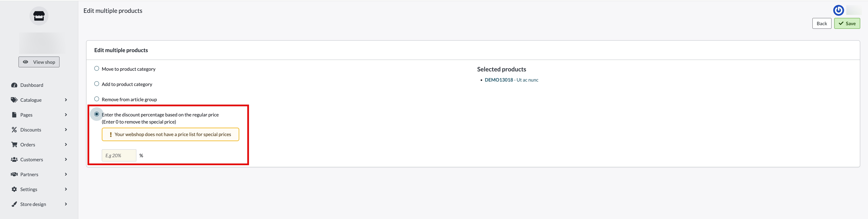Open the Pages menu item
The height and width of the screenshot is (219, 868).
click(x=26, y=115)
